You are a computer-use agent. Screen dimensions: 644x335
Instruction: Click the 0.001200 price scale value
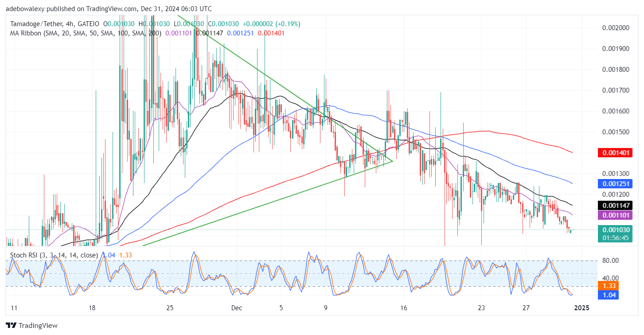pyautogui.click(x=615, y=195)
